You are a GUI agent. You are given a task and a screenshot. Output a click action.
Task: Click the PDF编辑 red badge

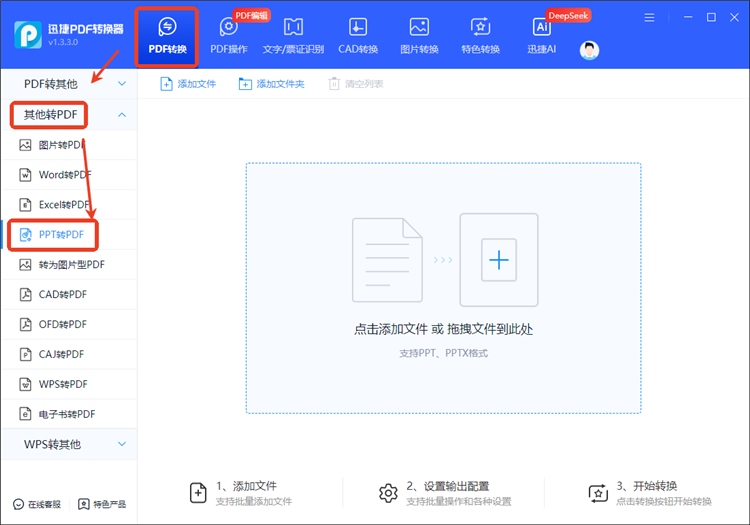(251, 15)
